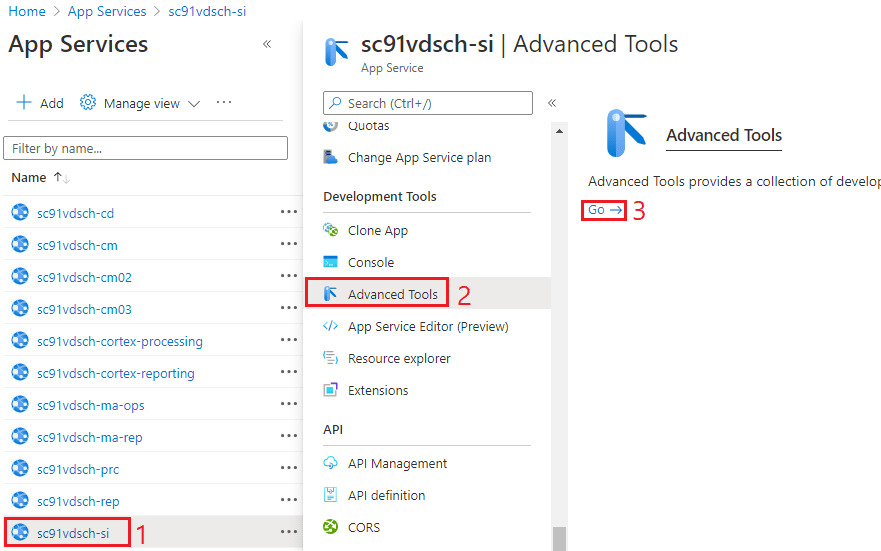Click the Advanced Tools heading link
This screenshot has width=881, height=551.
[x=724, y=135]
